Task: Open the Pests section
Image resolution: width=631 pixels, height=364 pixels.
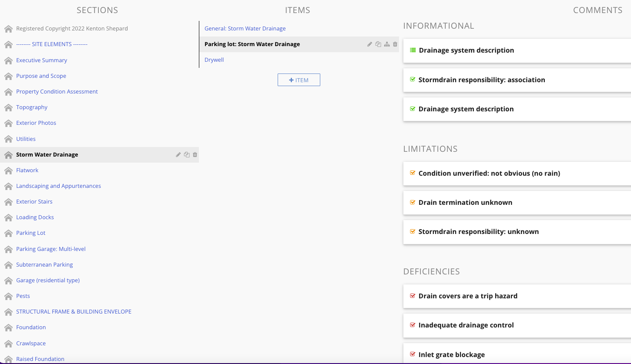Action: point(23,296)
